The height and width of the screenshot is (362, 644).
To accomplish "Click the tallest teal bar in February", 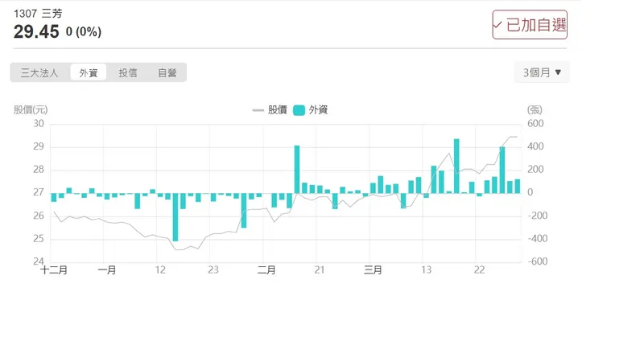I will coord(297,169).
